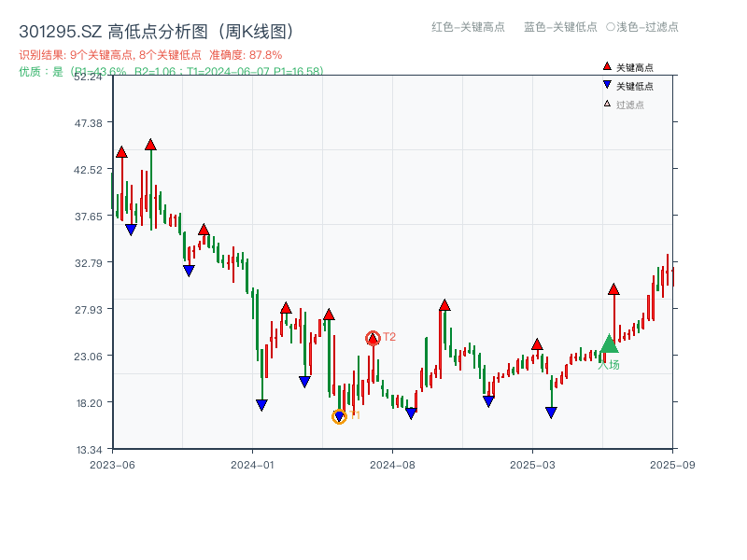
Task: Click the green 入场 entry triangle marker
Action: tap(608, 345)
